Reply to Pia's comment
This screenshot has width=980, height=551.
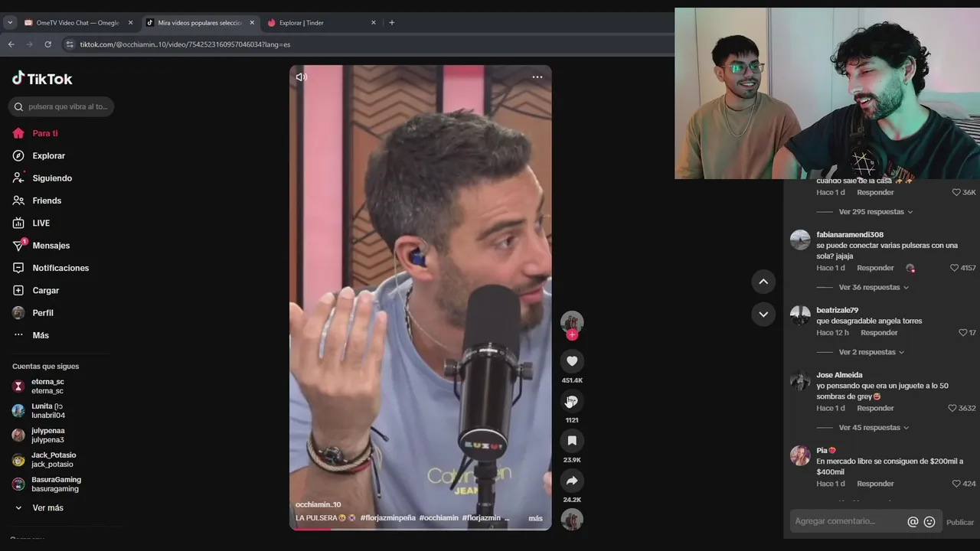875,484
